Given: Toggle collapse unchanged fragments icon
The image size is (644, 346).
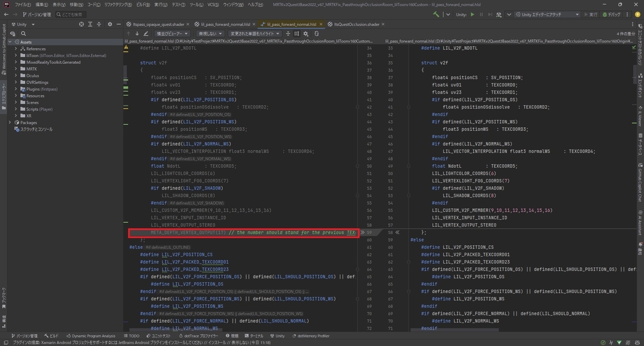Looking at the screenshot, I should (x=288, y=33).
